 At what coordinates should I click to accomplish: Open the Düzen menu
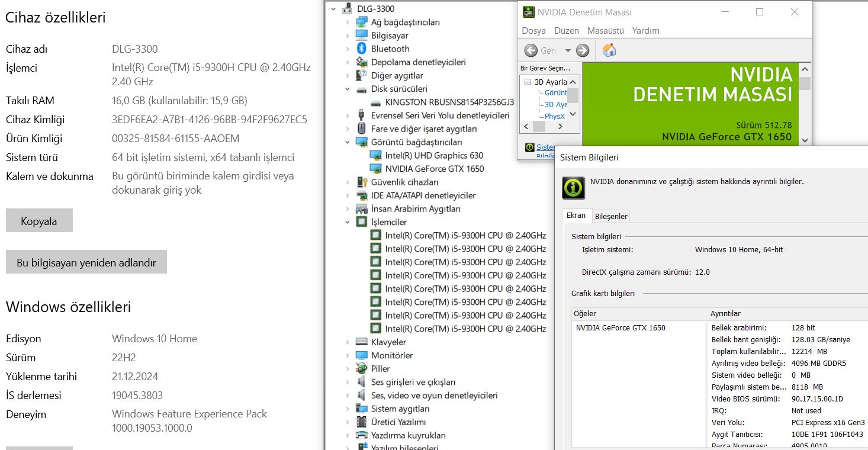(x=567, y=30)
